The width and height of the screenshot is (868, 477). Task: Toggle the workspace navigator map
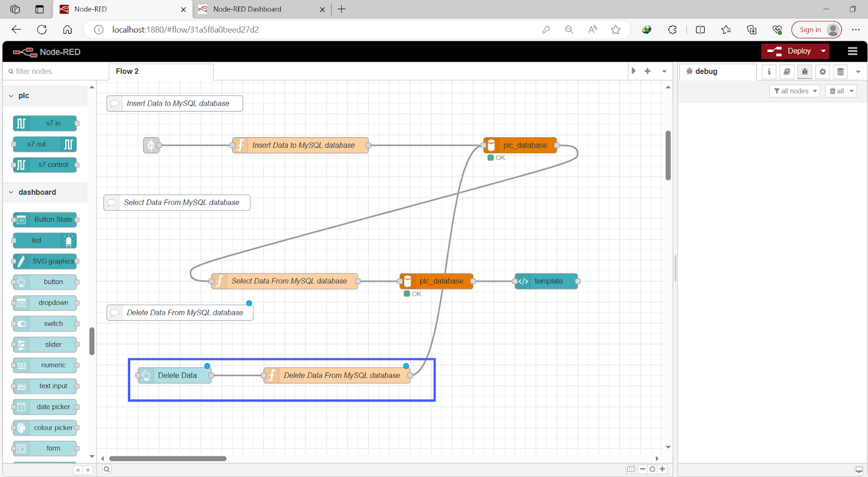point(630,469)
